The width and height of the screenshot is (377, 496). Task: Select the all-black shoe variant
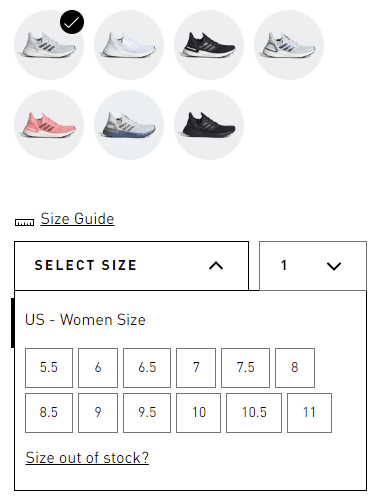209,125
